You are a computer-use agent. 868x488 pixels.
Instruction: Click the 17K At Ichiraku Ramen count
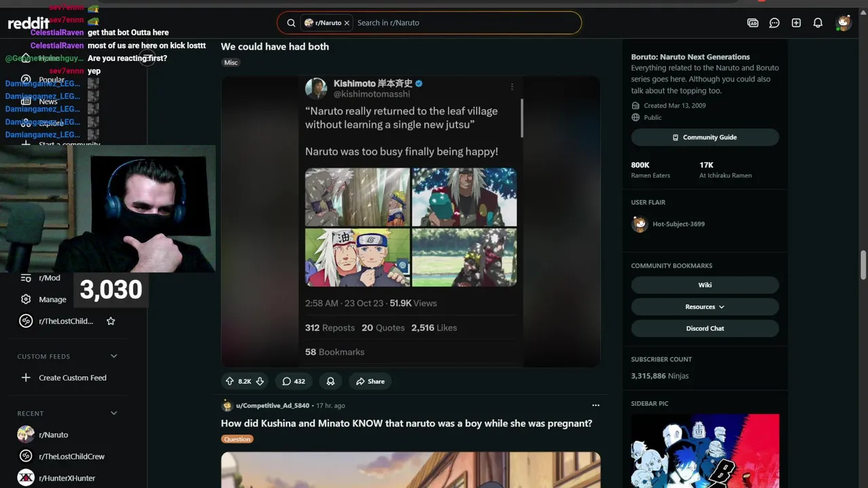click(726, 169)
